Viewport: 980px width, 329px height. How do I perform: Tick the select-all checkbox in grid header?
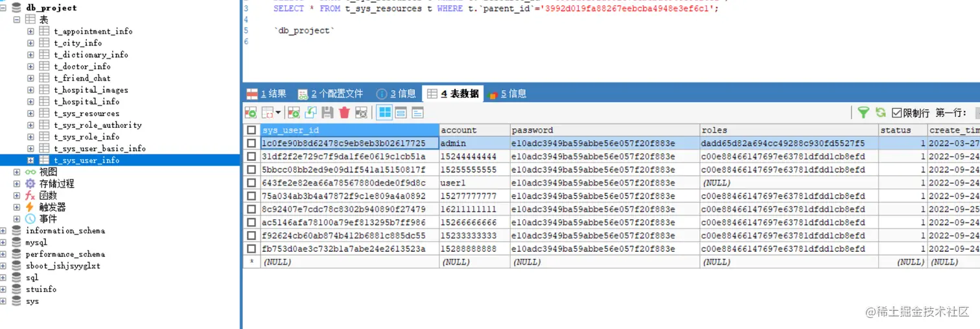pos(251,130)
